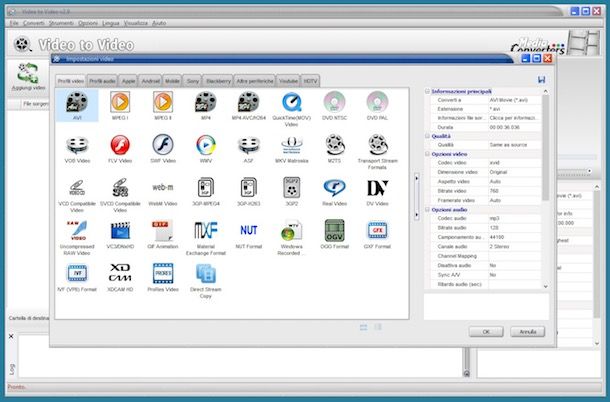Collapse the Qualità section
The width and height of the screenshot is (610, 402).
[427, 136]
